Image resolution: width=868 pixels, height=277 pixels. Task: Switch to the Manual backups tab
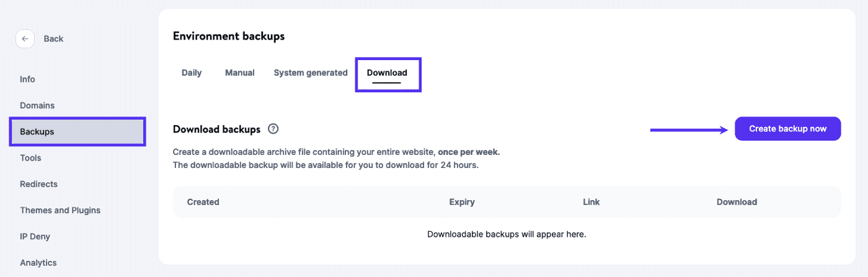240,73
